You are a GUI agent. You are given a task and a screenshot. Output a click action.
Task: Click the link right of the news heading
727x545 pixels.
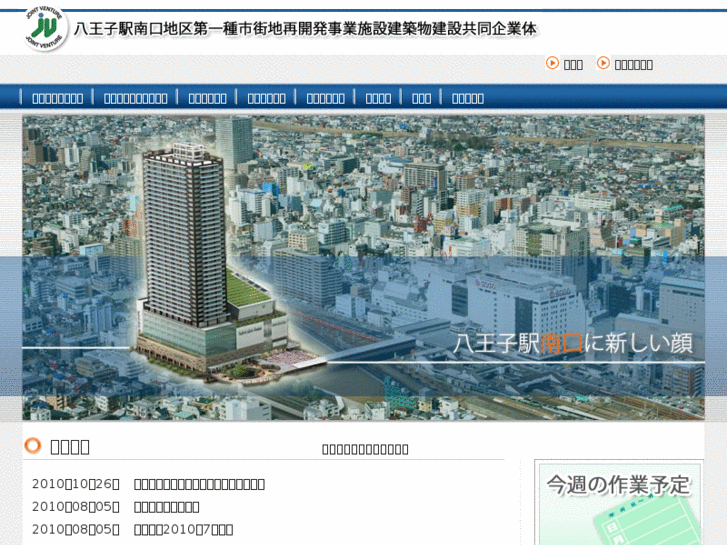click(x=365, y=449)
